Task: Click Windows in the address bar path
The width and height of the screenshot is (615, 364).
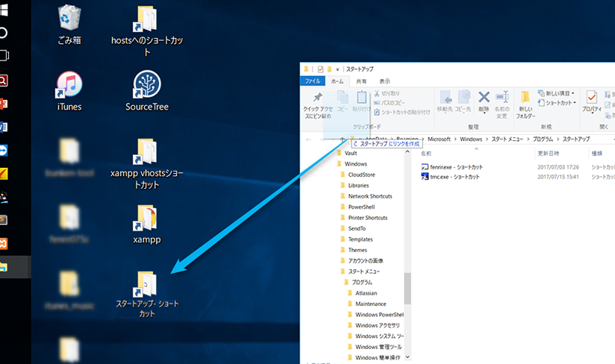Action: 471,139
